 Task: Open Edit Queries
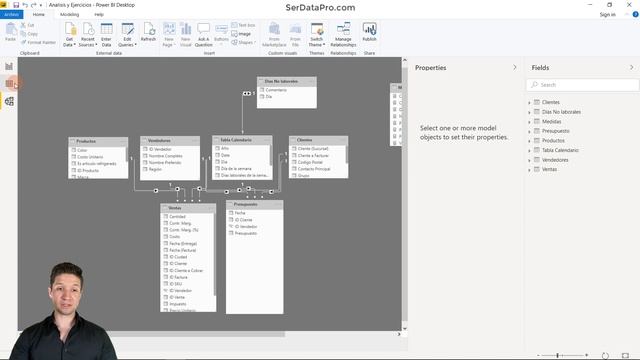[127, 35]
